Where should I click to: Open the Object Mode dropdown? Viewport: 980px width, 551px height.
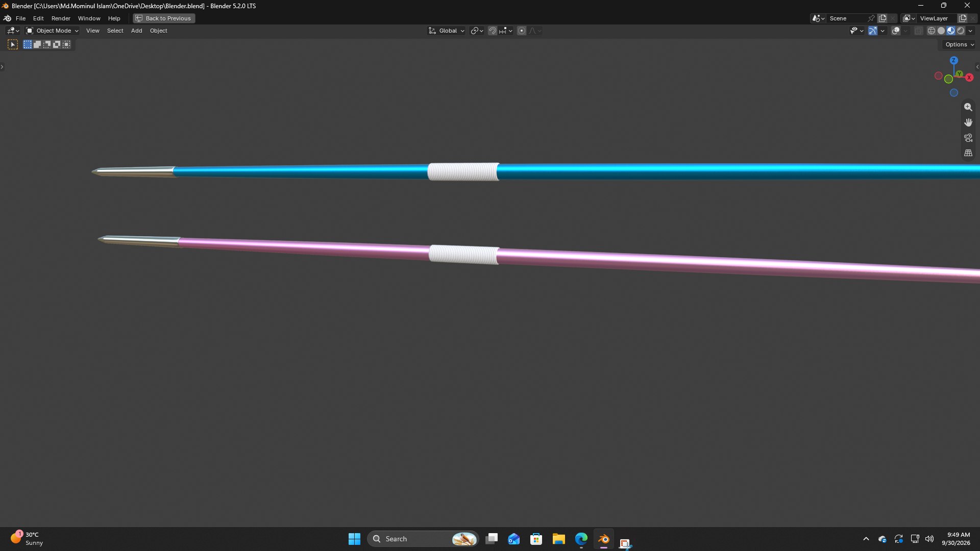(x=53, y=31)
